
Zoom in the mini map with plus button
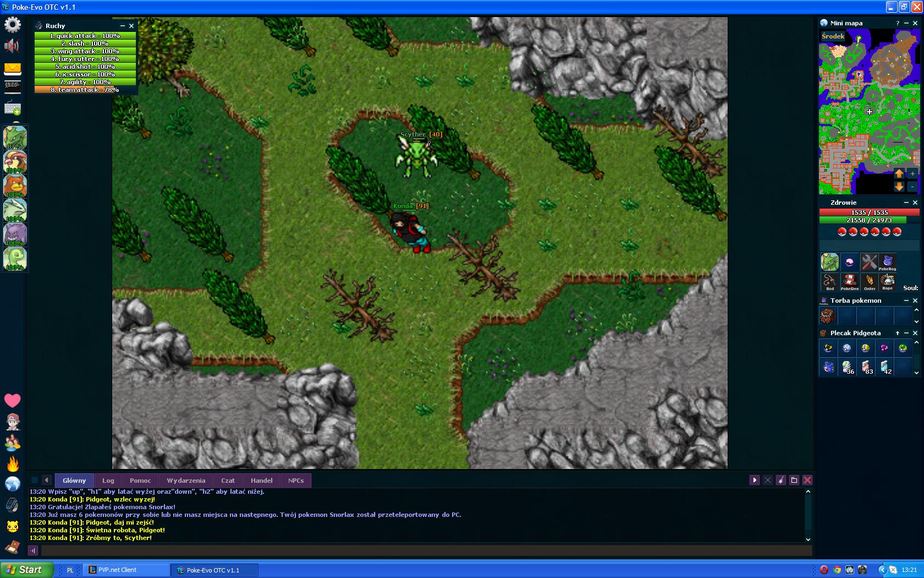pos(912,173)
